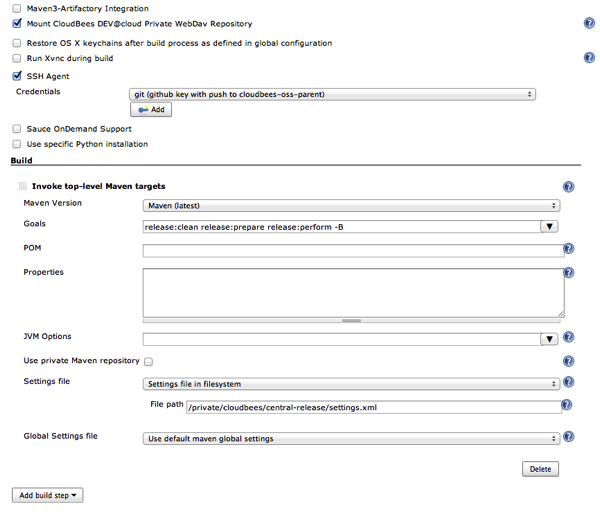The image size is (600, 512).
Task: Show help for Settings file dropdown
Action: (x=569, y=382)
